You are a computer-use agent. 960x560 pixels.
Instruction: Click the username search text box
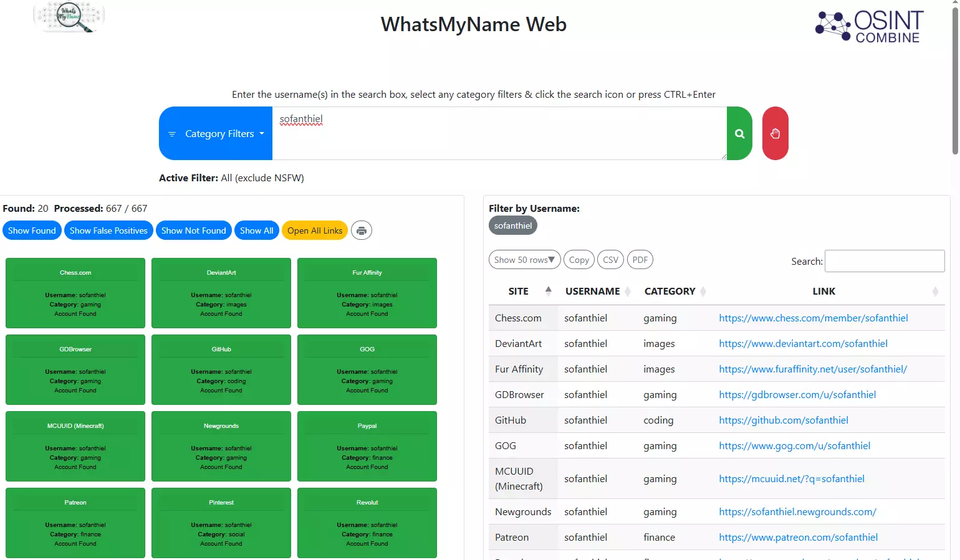(499, 133)
